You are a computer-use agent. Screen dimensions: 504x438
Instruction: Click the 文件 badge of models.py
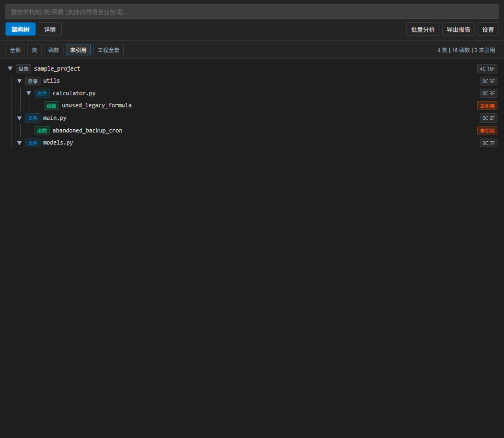tap(33, 143)
